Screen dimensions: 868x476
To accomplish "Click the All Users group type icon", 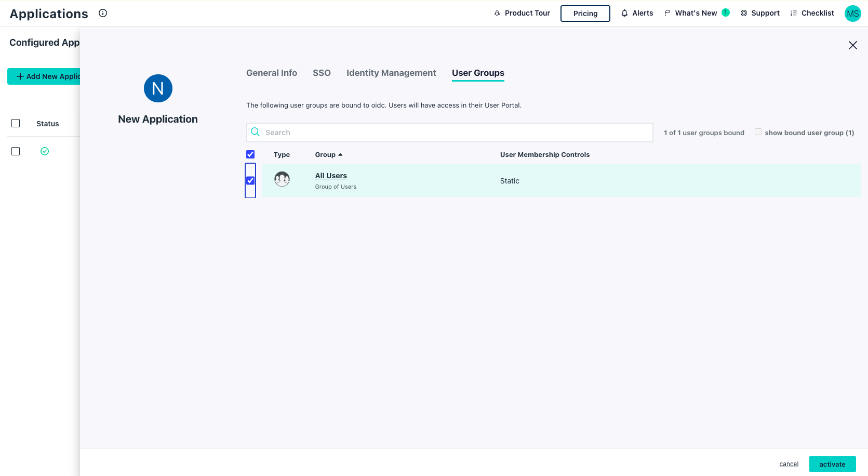I will (x=282, y=179).
